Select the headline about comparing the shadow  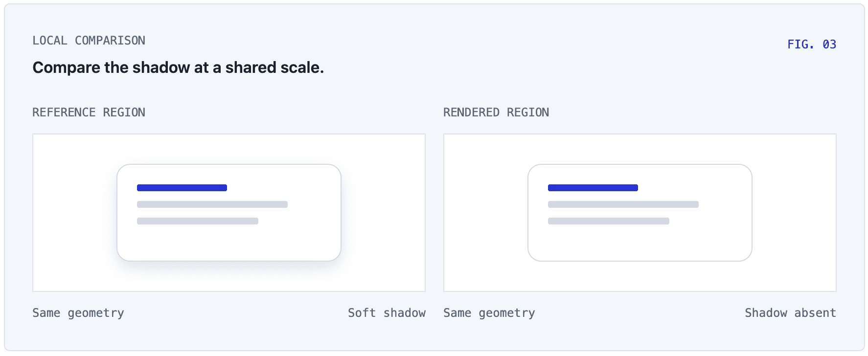(178, 67)
